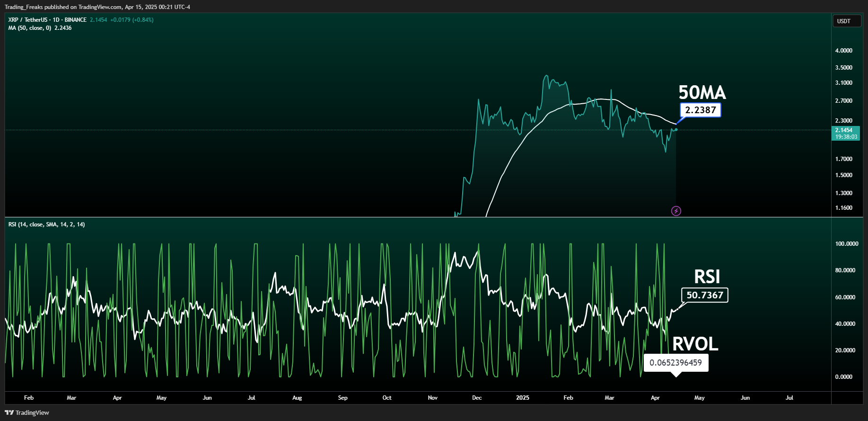Click the MA value 2.2436 in legend
The width and height of the screenshot is (868, 421).
tap(63, 28)
